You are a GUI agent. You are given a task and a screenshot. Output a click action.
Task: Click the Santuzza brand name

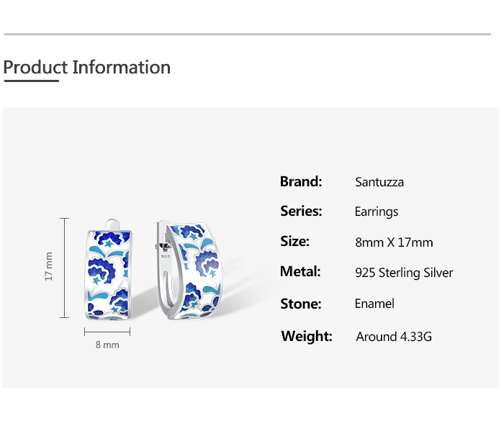(379, 182)
